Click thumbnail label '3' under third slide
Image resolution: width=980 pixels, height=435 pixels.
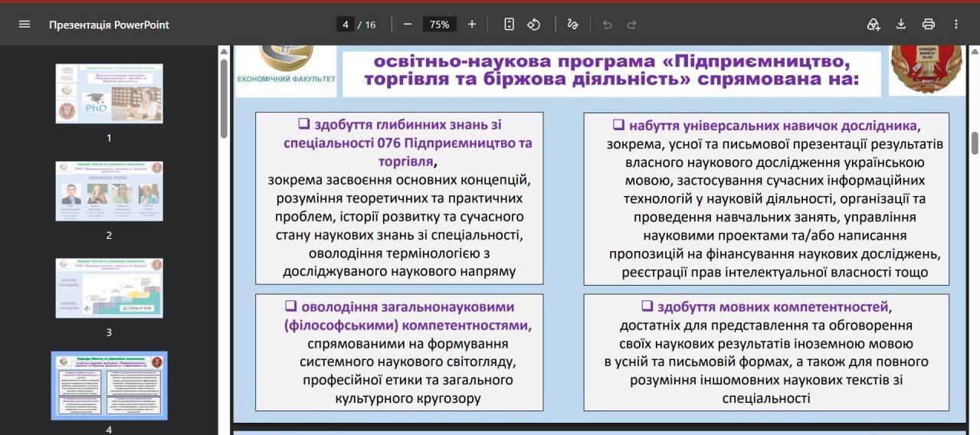coord(109,332)
